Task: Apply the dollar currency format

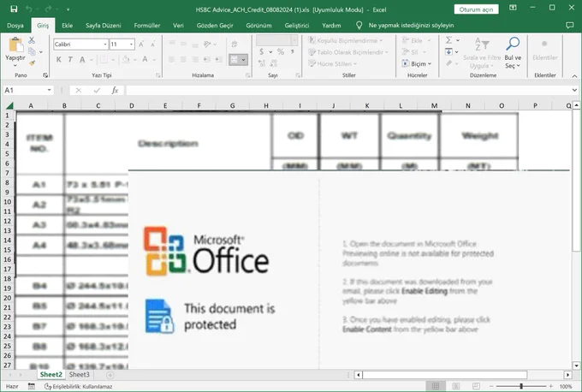Action: [262, 52]
